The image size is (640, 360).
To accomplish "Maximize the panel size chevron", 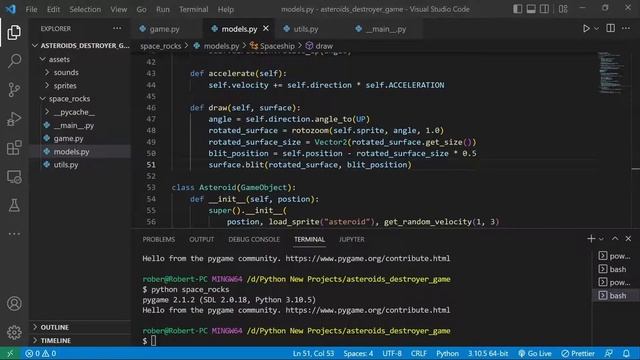I will point(615,239).
